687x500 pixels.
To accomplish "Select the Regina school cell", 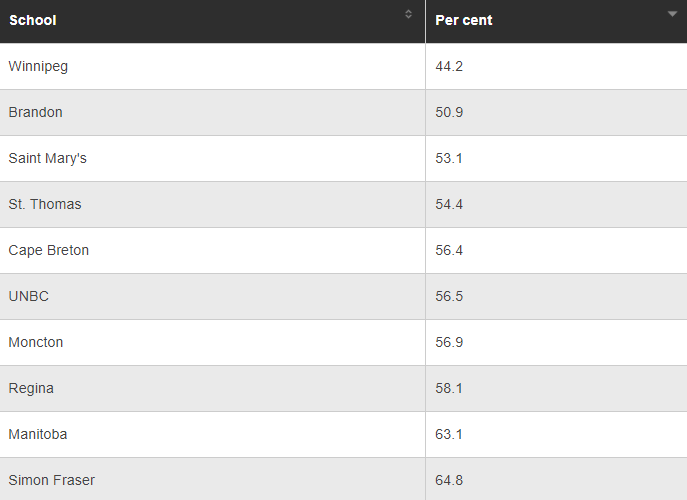I will point(31,388).
